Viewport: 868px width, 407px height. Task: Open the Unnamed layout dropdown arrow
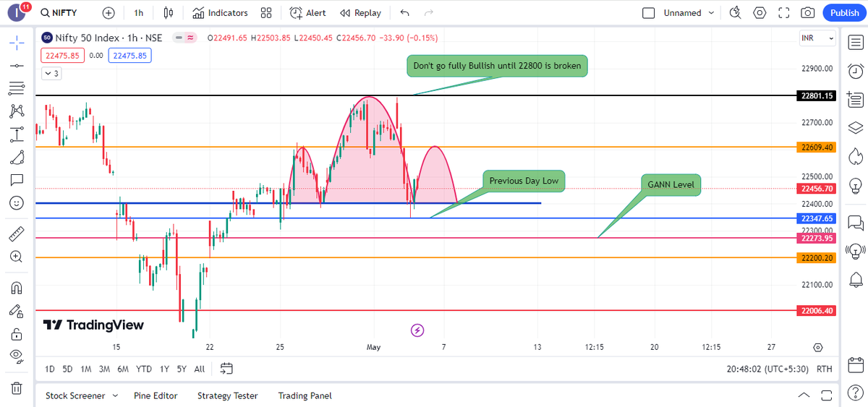click(712, 12)
